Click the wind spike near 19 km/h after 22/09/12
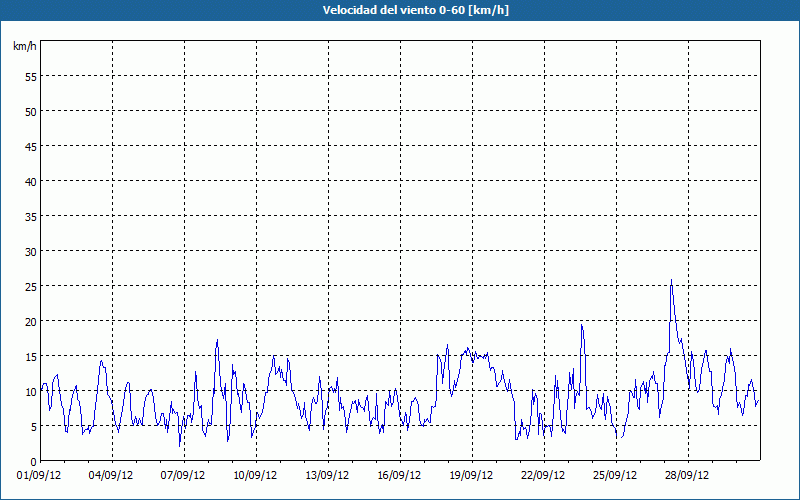This screenshot has width=800, height=500. [582, 325]
